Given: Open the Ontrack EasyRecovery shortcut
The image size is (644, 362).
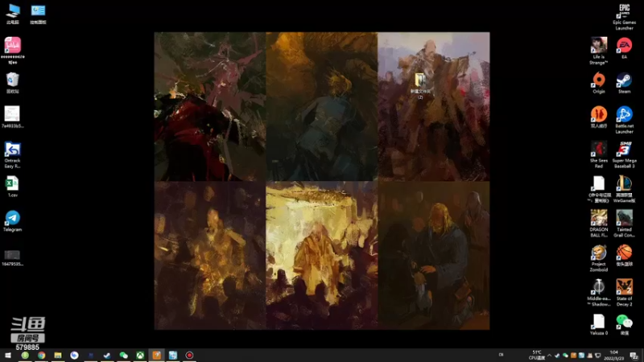Looking at the screenshot, I should coord(13,154).
